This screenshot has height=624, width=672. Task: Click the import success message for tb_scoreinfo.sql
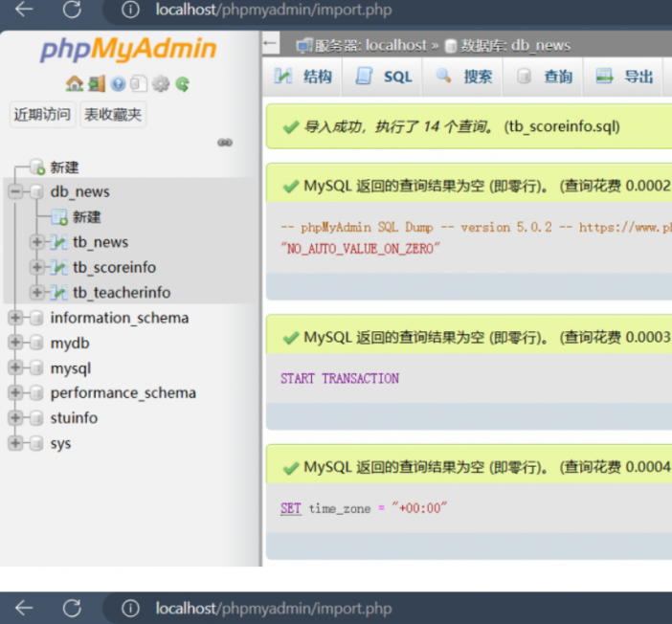click(462, 127)
